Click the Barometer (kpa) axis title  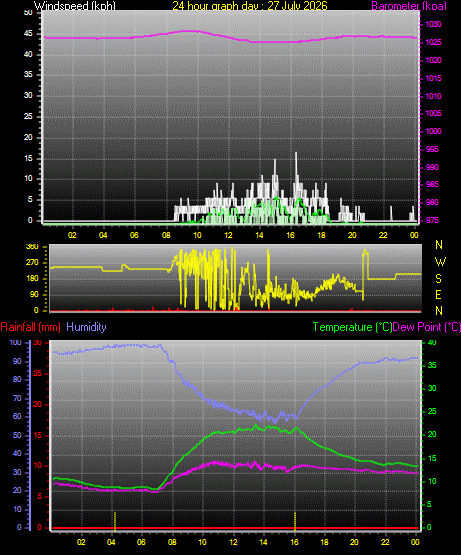click(409, 6)
